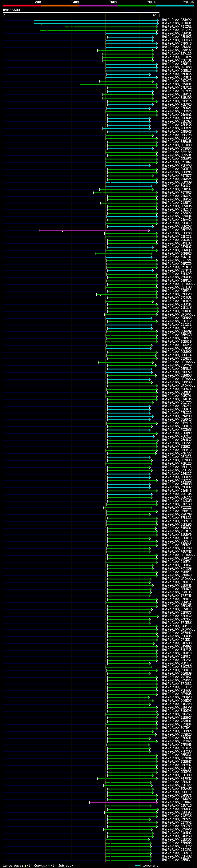Click the white query sequence bar
This screenshot has width=197, height=868.
point(81,13)
